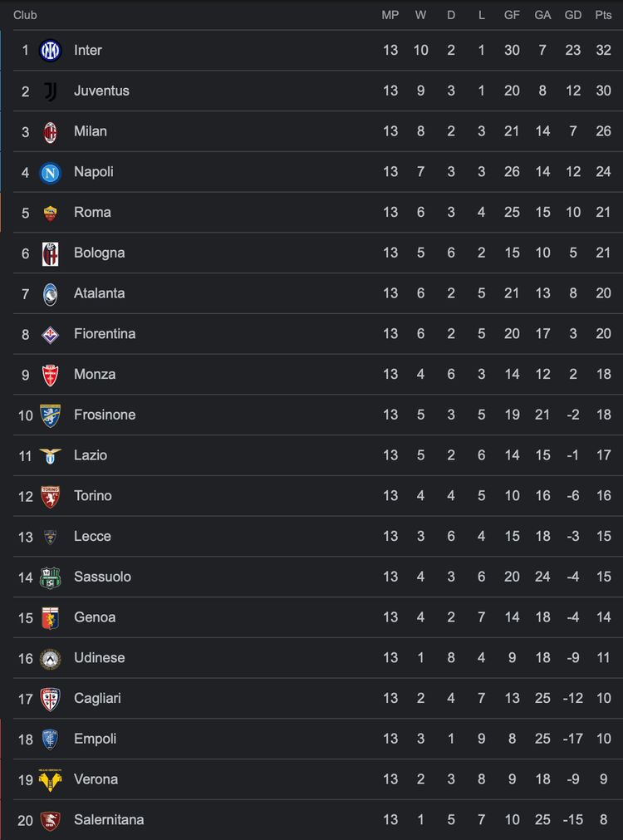Click the Pts column header

(x=603, y=15)
